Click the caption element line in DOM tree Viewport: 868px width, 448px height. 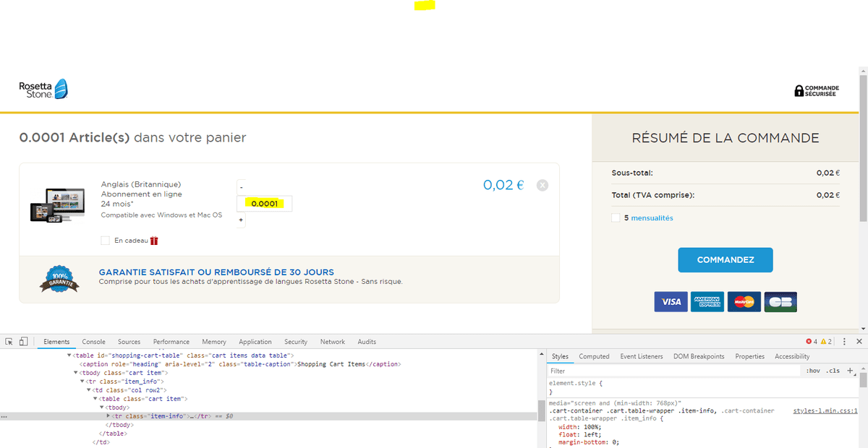(x=239, y=364)
